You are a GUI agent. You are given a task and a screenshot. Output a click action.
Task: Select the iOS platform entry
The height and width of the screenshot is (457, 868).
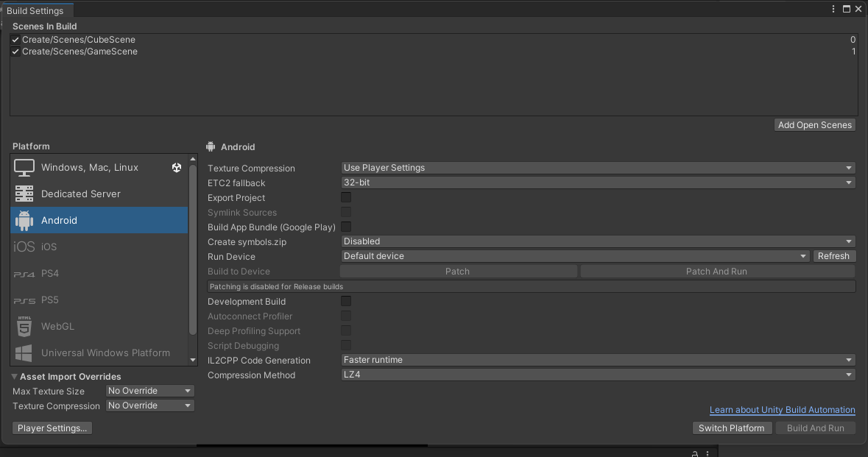tap(99, 247)
